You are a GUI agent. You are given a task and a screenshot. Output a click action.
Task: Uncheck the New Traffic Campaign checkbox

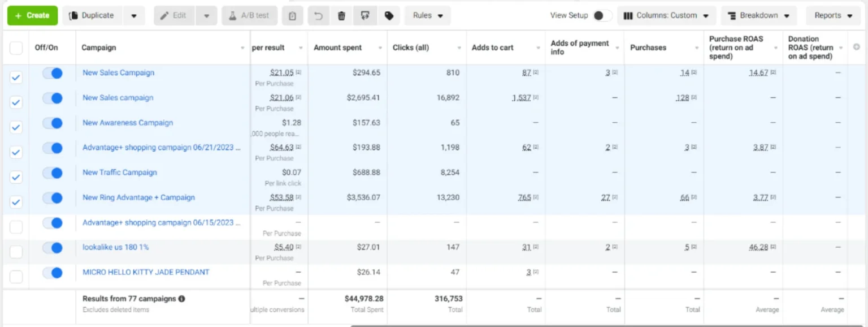pos(16,177)
